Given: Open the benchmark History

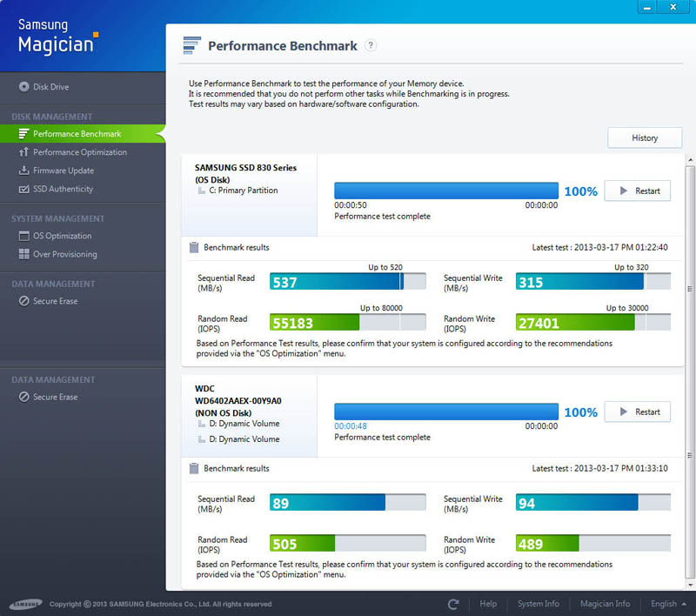Looking at the screenshot, I should pos(645,137).
